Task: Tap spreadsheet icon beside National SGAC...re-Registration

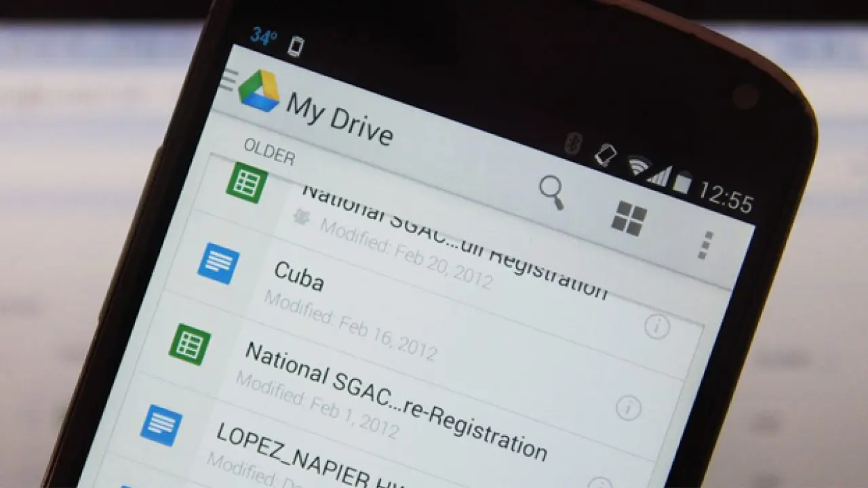Action: pos(190,344)
